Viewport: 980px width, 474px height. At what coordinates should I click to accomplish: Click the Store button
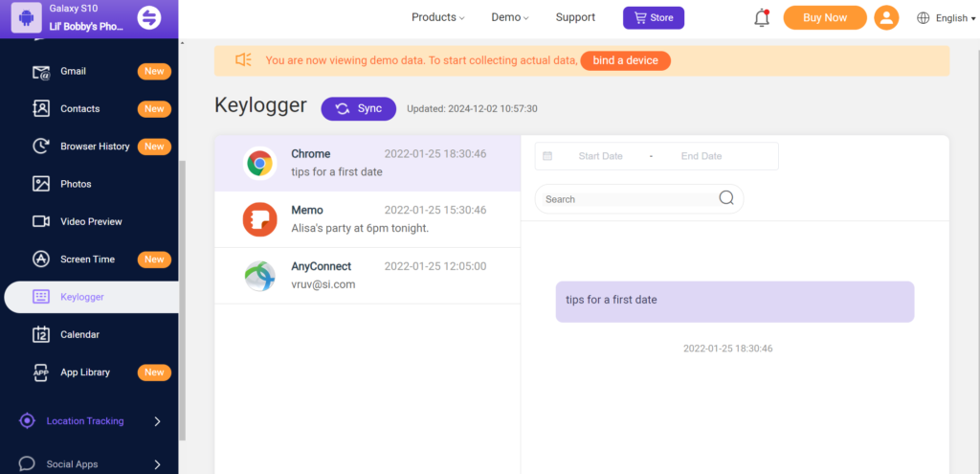coord(654,18)
